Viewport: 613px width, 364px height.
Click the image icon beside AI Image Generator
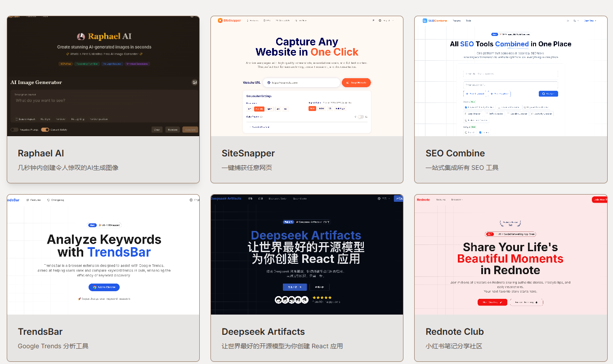(x=195, y=82)
